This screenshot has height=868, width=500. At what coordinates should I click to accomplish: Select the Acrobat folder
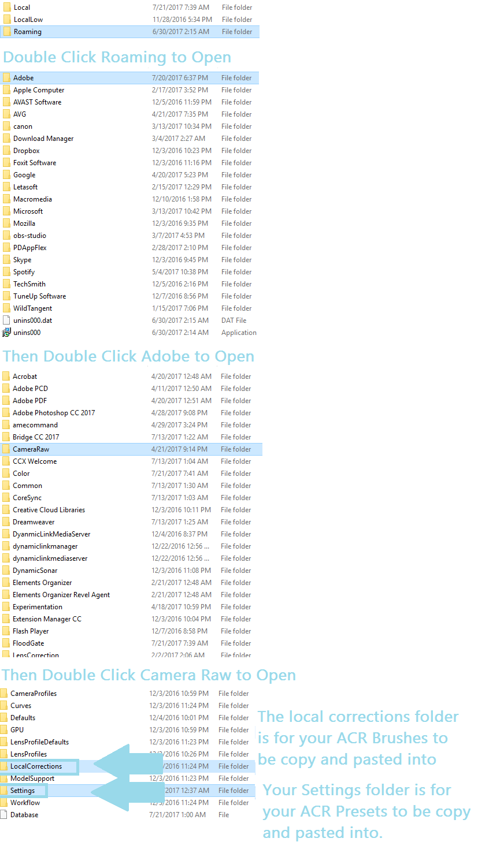(25, 377)
